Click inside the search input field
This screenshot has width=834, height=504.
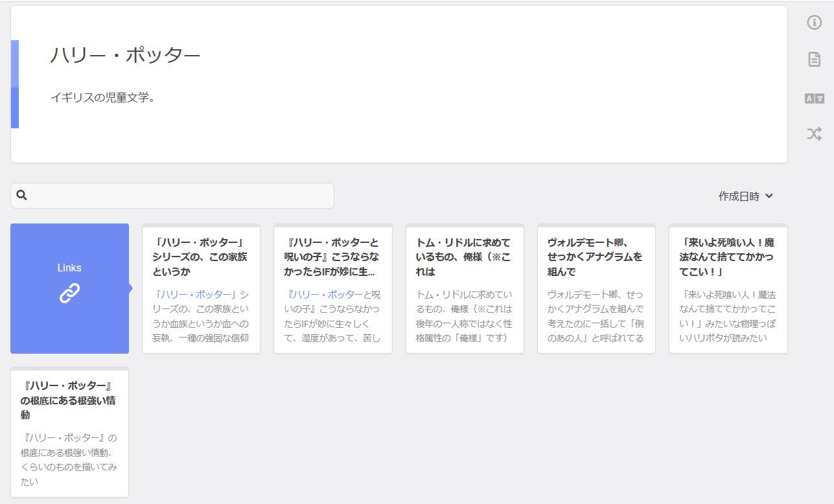tap(172, 196)
